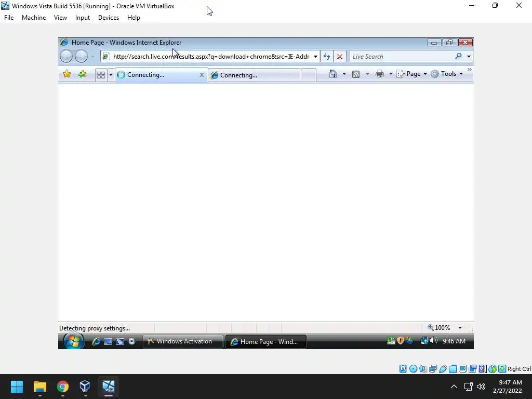Screen dimensions: 532x399
Task: Click VirtualBox USB status icon
Action: [x=443, y=368]
